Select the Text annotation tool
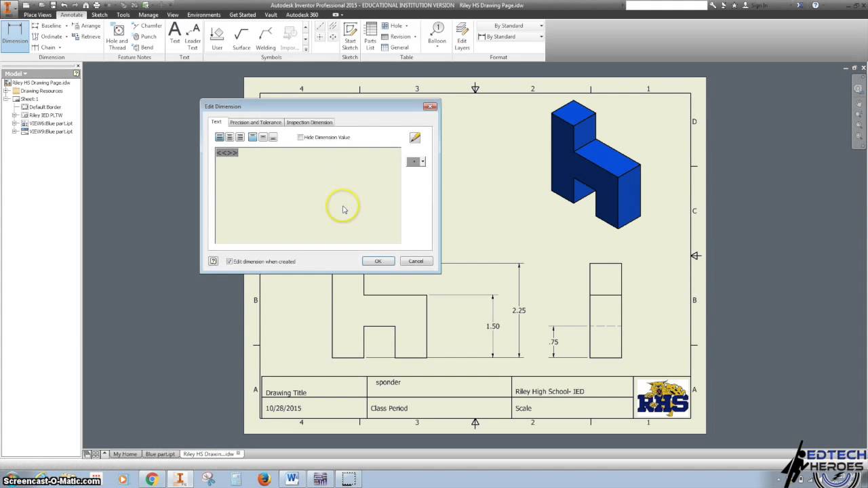Viewport: 868px width, 488px height. click(175, 33)
